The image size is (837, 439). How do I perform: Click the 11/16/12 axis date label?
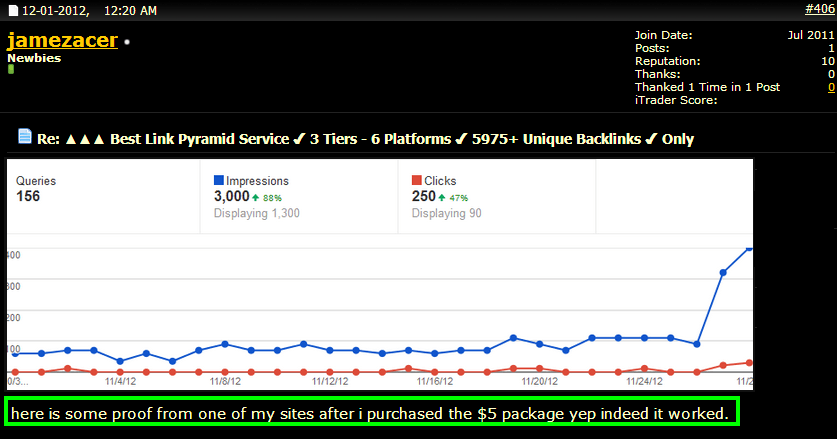coord(435,381)
